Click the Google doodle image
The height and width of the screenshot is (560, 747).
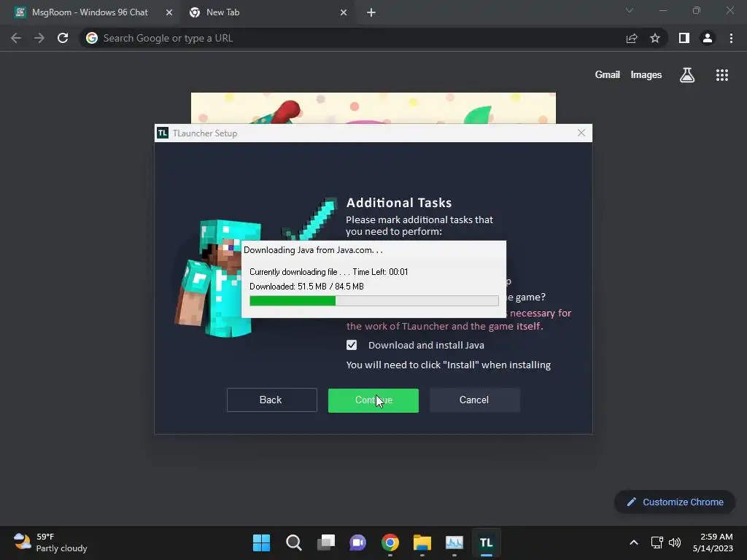[x=373, y=108]
